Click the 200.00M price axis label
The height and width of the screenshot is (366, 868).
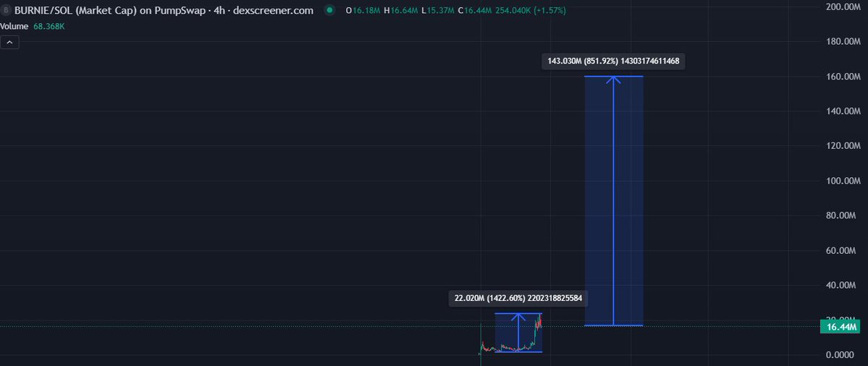click(843, 7)
